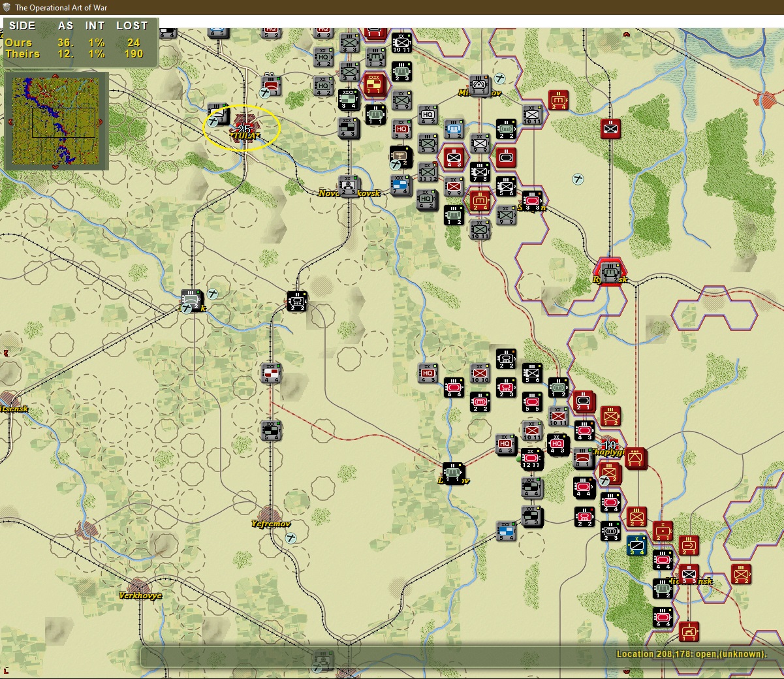Viewport: 784px width, 679px height.
Task: Select the red infantry battalion on eastern rail line
Action: tap(610, 129)
